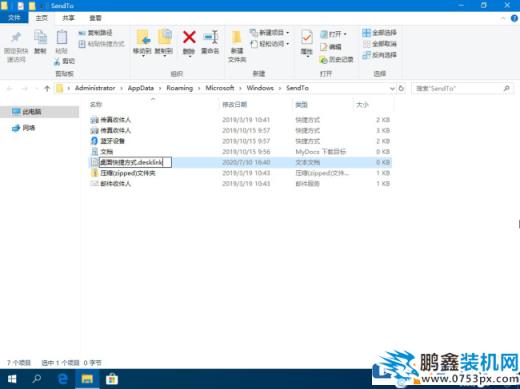Open the Open (打开) ribbon dropdown

pyautogui.click(x=333, y=34)
